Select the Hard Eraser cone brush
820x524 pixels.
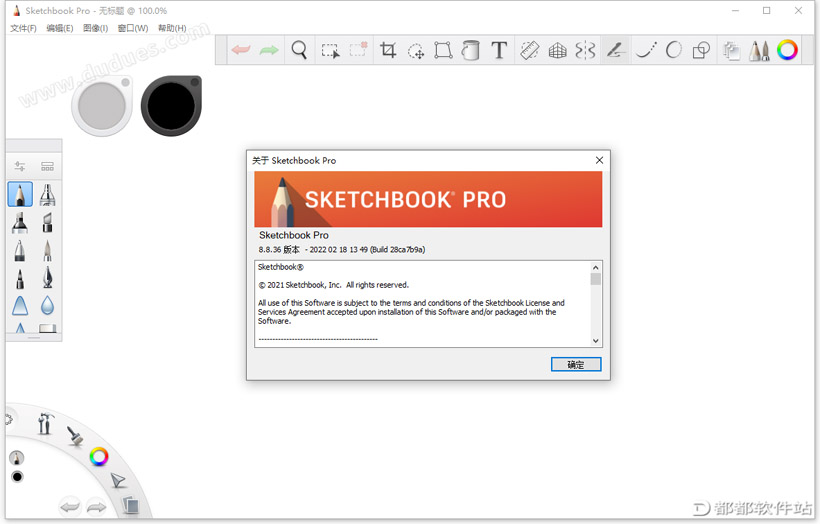pos(20,305)
